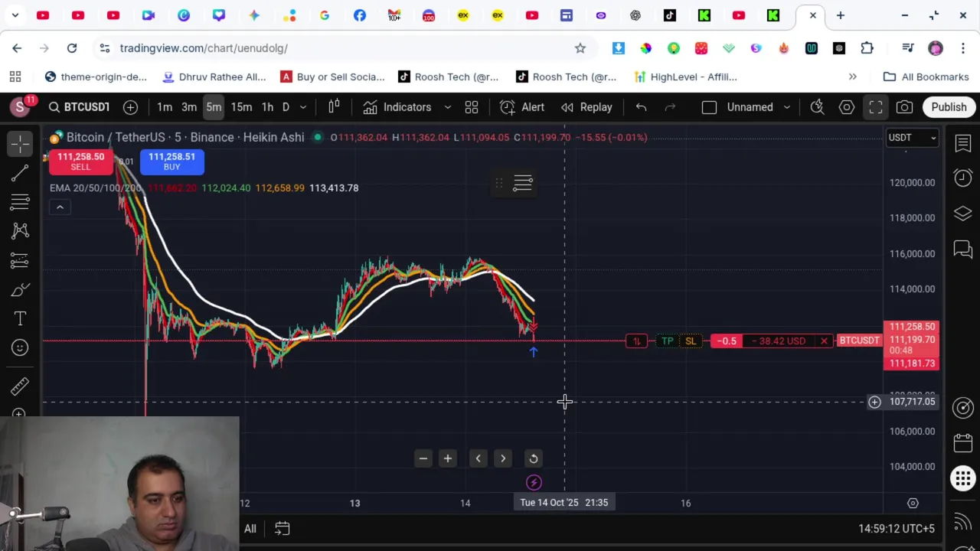
Task: Expand the time interval dropdown arrow
Action: click(x=303, y=107)
